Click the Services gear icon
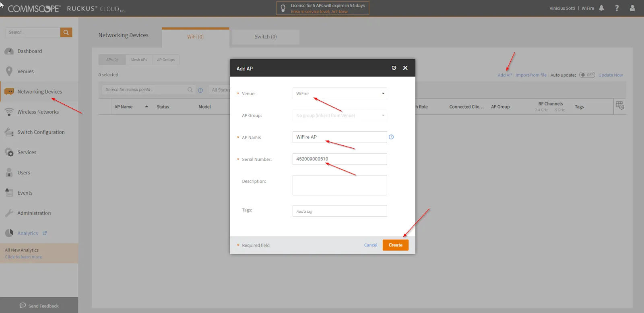The width and height of the screenshot is (644, 313). pos(9,152)
